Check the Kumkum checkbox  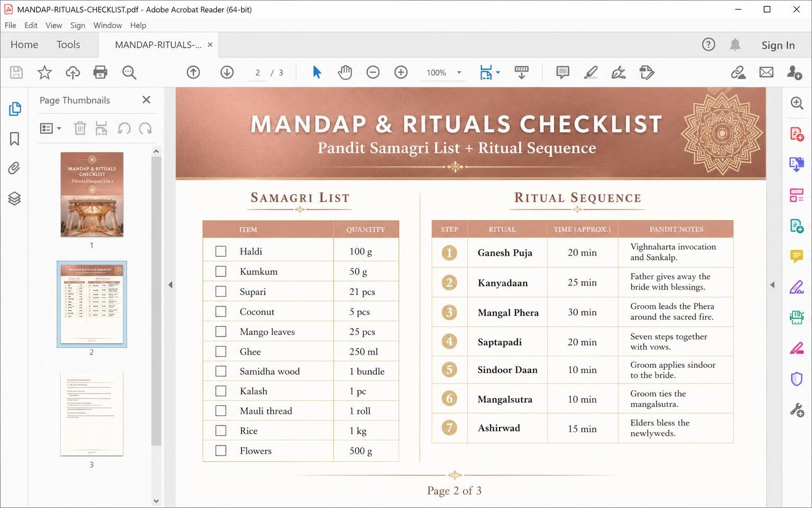point(221,271)
